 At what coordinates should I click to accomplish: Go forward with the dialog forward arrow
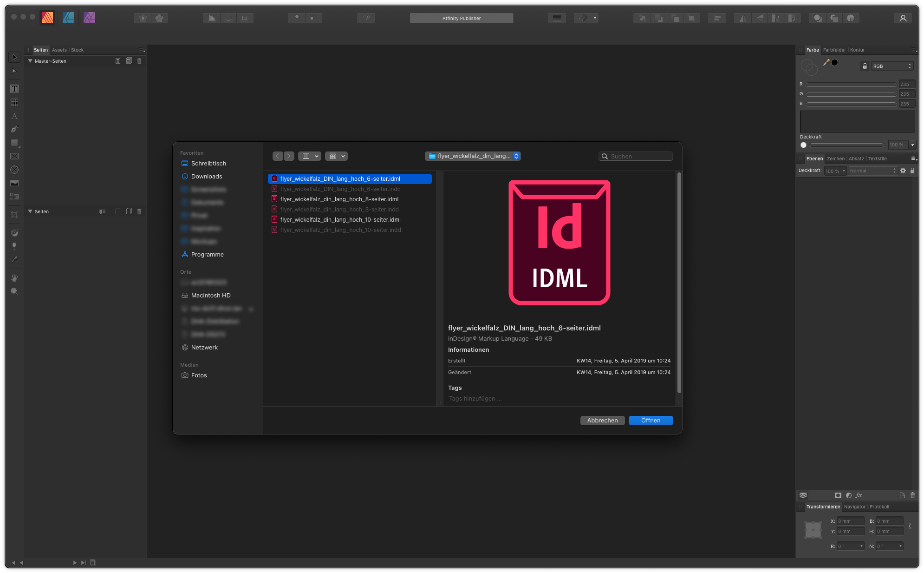coord(289,156)
